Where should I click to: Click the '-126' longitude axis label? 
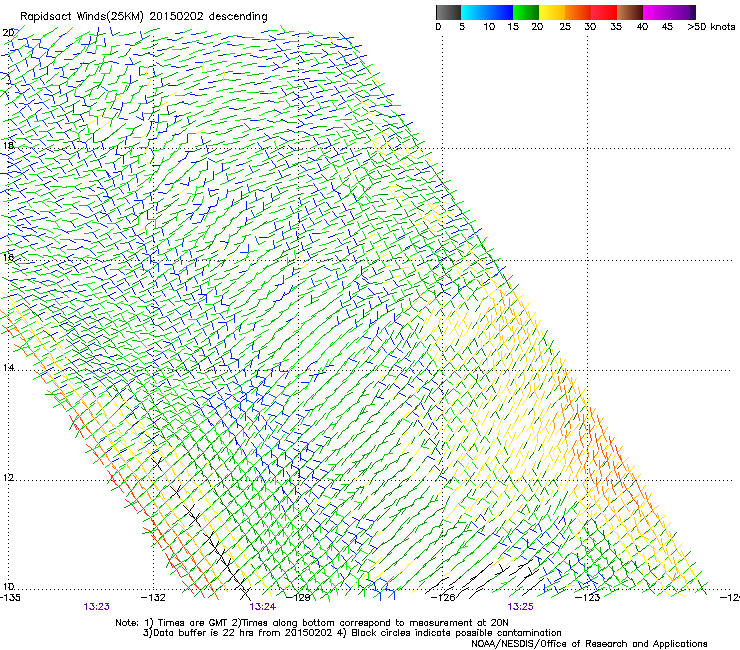(x=443, y=598)
